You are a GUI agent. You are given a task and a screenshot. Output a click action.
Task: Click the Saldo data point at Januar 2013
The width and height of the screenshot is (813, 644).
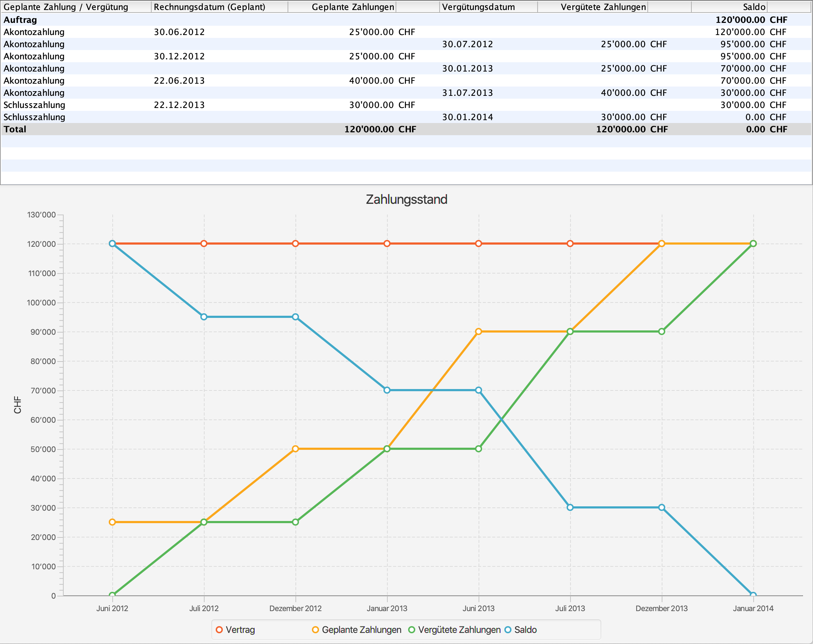point(387,390)
